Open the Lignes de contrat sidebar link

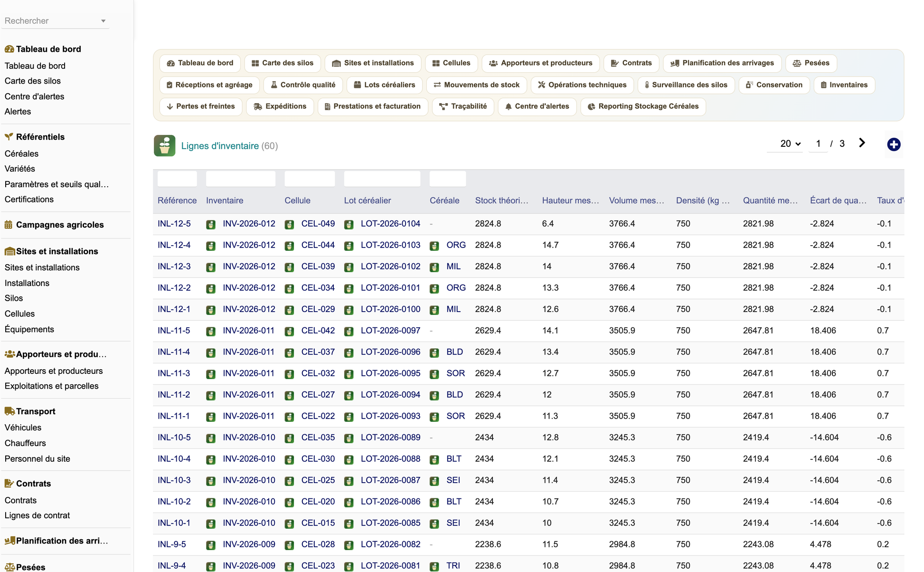[x=37, y=515]
